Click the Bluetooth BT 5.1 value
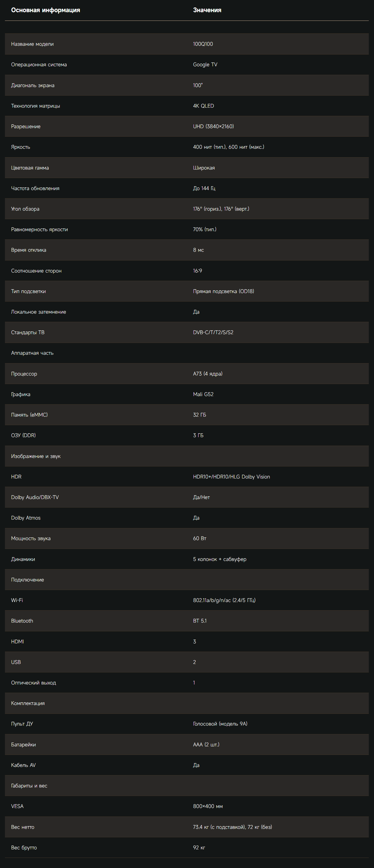The width and height of the screenshot is (374, 868). (200, 621)
